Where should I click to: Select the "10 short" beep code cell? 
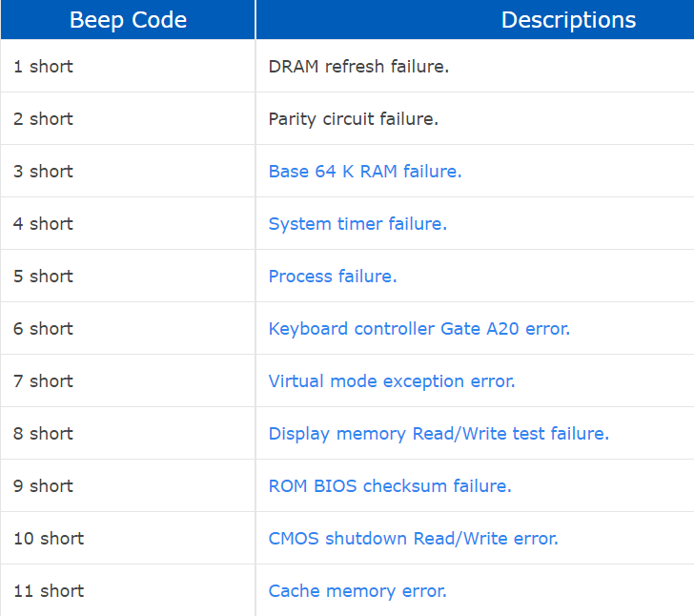pyautogui.click(x=49, y=539)
